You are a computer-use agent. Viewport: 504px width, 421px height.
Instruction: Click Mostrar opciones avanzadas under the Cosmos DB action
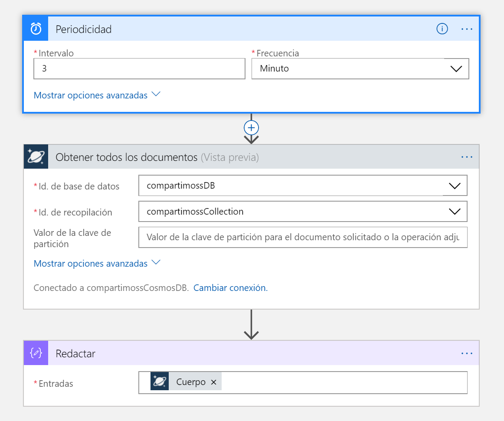tap(91, 263)
